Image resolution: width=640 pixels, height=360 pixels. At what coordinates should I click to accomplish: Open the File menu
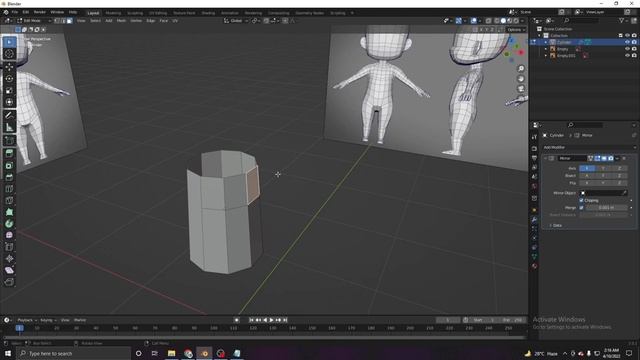15,12
